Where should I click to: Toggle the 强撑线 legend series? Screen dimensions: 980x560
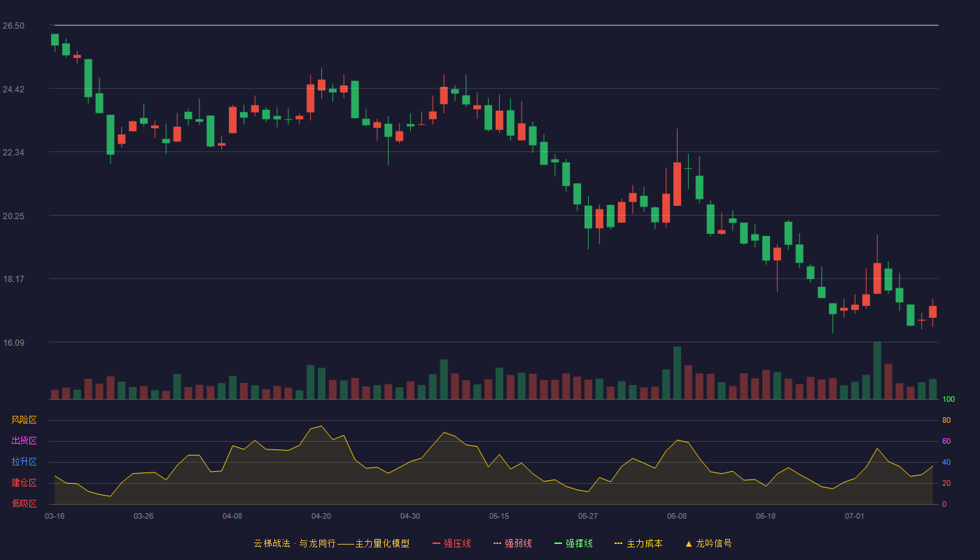click(573, 543)
